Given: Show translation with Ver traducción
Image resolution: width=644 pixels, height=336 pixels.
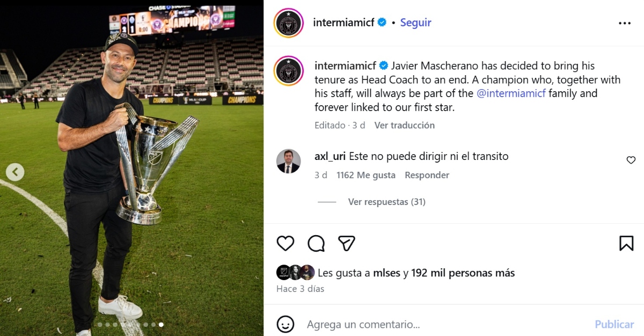Looking at the screenshot, I should tap(404, 125).
